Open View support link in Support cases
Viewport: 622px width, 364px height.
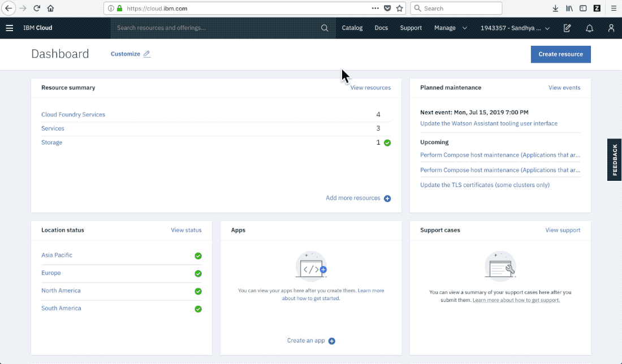coord(563,230)
